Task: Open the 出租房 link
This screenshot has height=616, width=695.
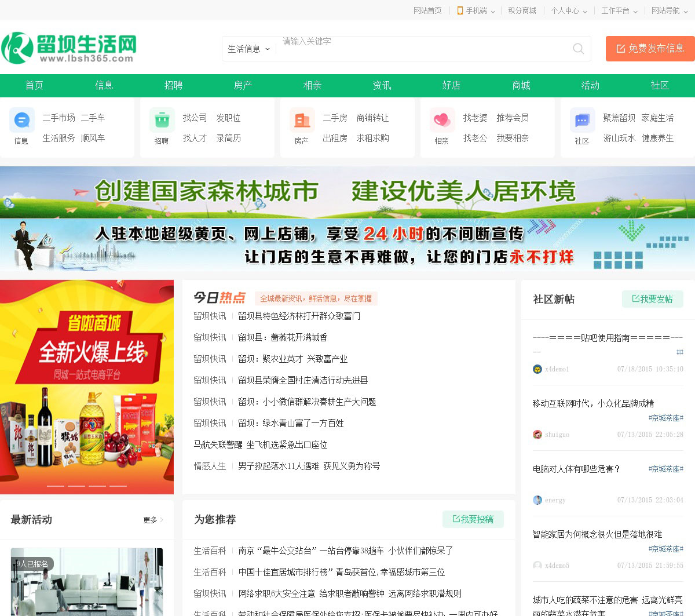Action: click(x=335, y=138)
